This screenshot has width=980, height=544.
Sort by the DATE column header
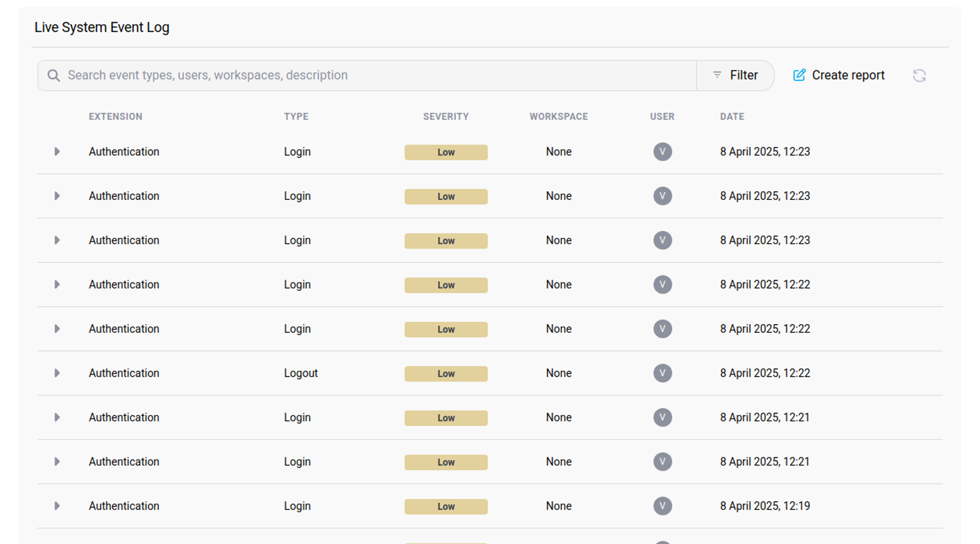[x=732, y=116]
